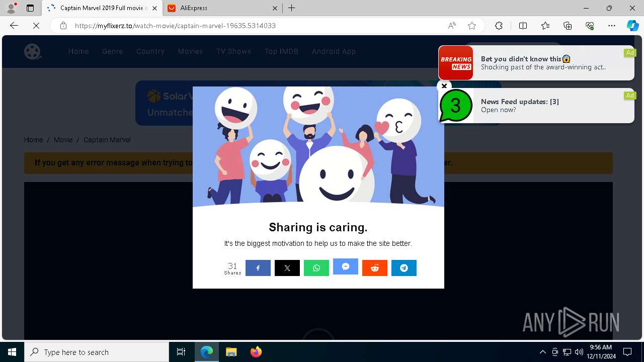Open Tab actions menu

point(30,8)
